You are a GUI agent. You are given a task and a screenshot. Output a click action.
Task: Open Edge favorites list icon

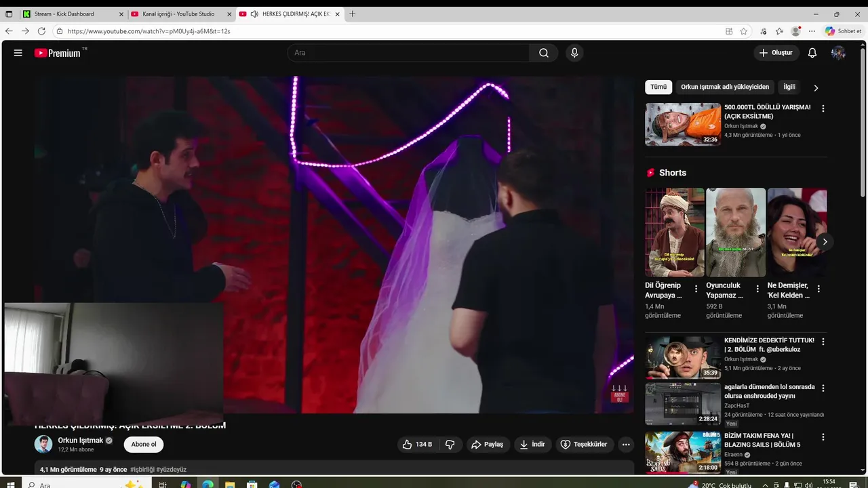779,31
